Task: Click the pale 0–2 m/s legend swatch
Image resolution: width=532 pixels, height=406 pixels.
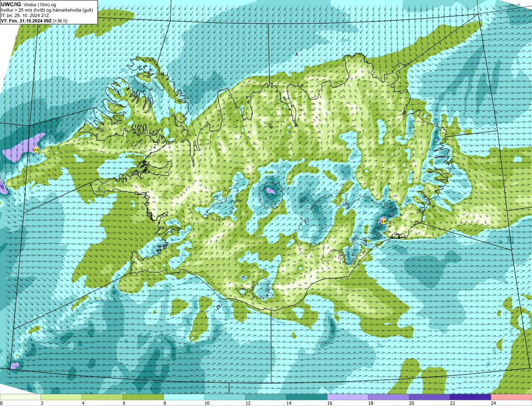Action: click(x=20, y=397)
